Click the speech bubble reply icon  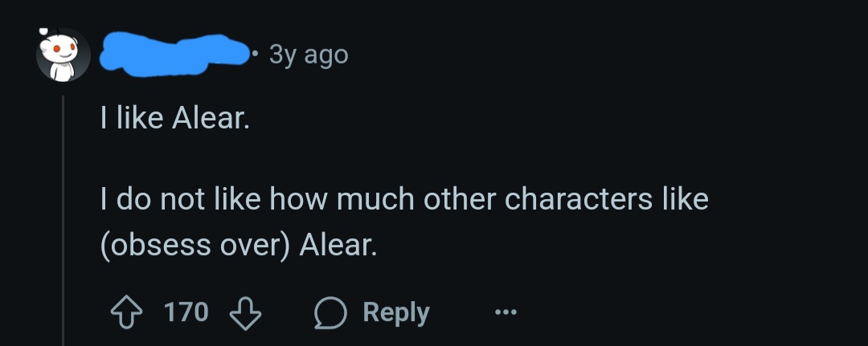pos(330,313)
